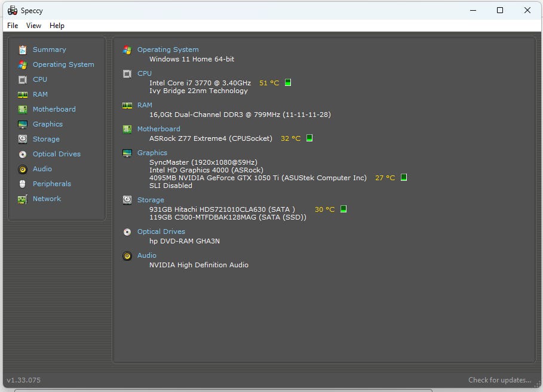Click the C300-MTFDBAK128MAG SSD line

coord(228,217)
